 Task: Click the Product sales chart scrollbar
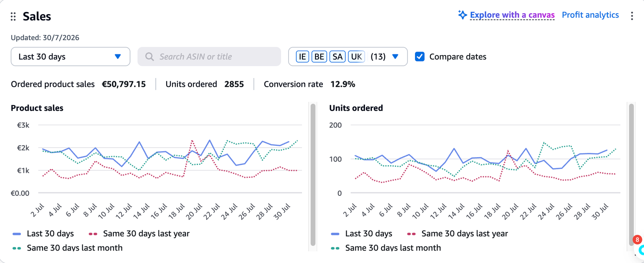pyautogui.click(x=313, y=175)
